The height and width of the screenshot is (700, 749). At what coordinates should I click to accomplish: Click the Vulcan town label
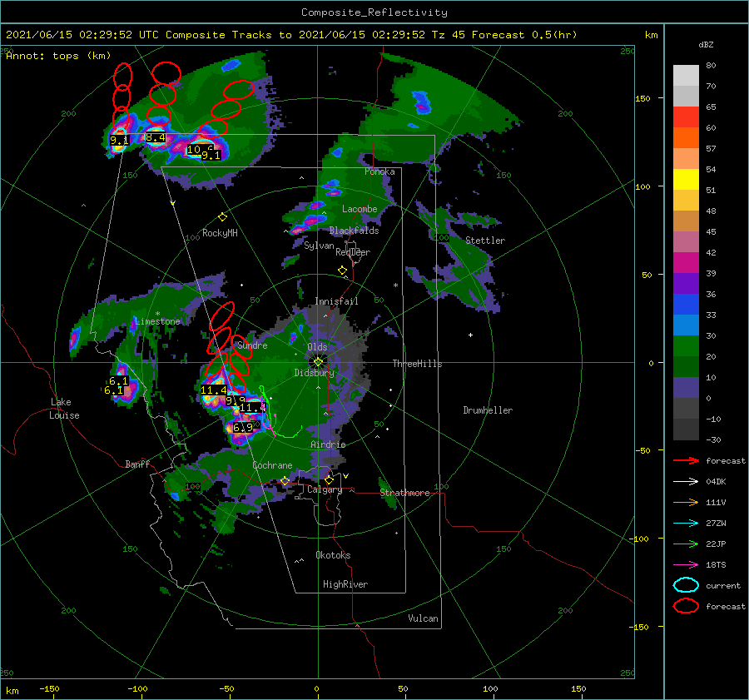click(x=424, y=618)
